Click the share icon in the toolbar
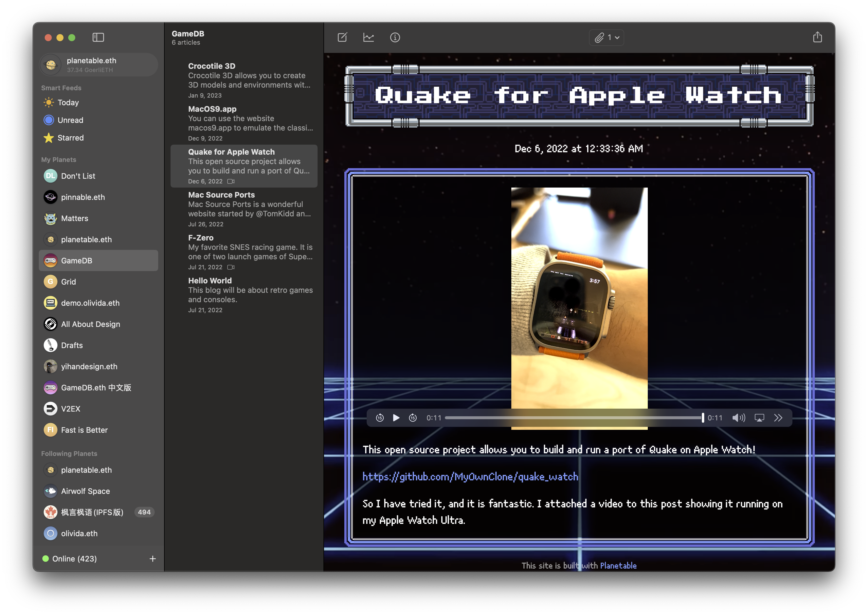The image size is (868, 615). point(817,37)
